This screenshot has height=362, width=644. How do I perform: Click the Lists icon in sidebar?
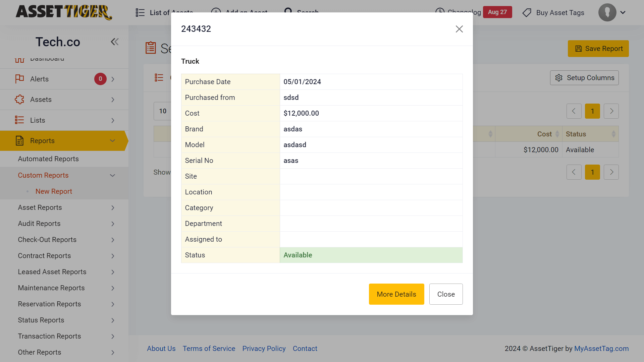[x=19, y=120]
